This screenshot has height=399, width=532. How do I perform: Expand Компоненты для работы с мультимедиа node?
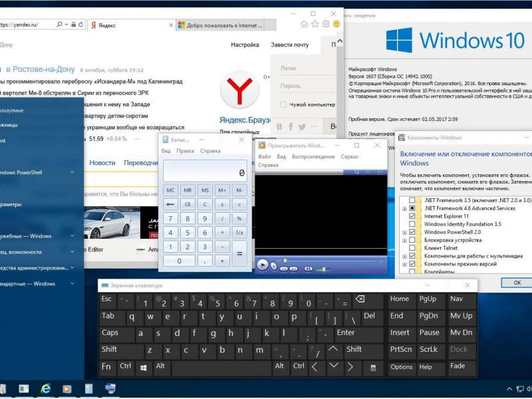[x=404, y=257]
